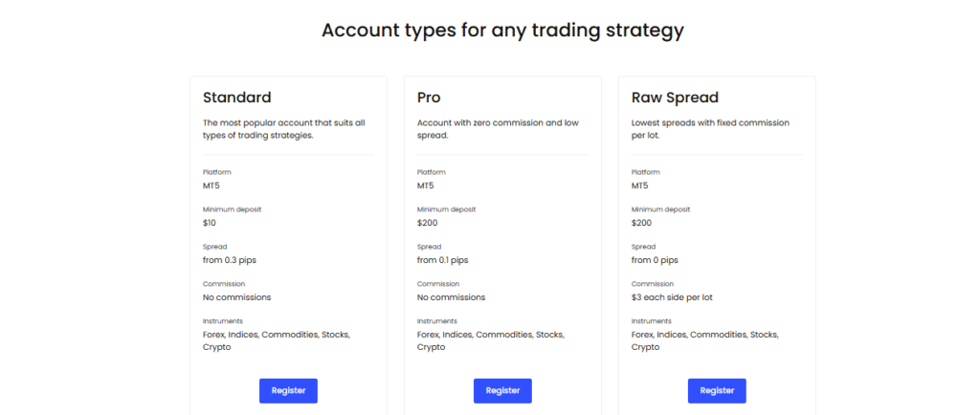Click the MT5 platform value in Raw Spread card
This screenshot has width=980, height=415.
640,186
